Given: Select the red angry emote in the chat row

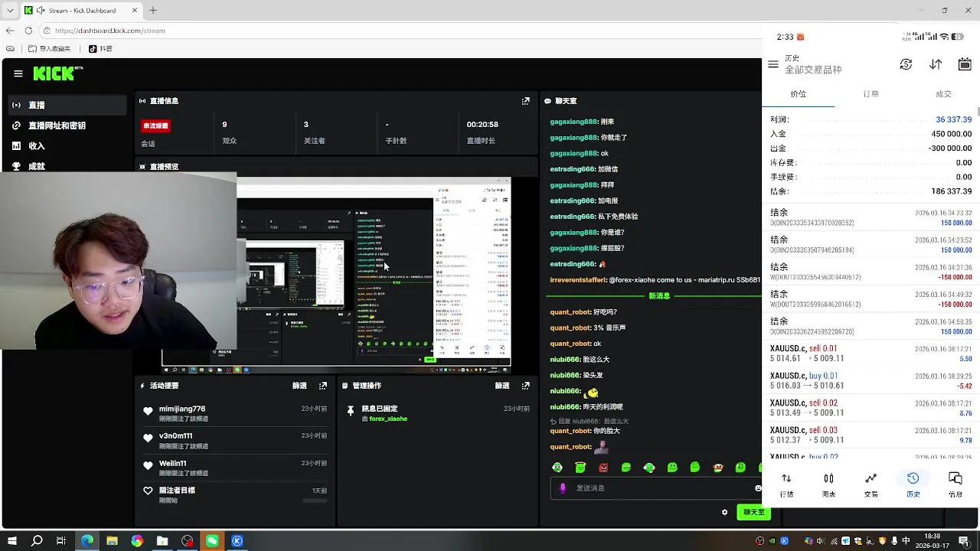Looking at the screenshot, I should 603,468.
